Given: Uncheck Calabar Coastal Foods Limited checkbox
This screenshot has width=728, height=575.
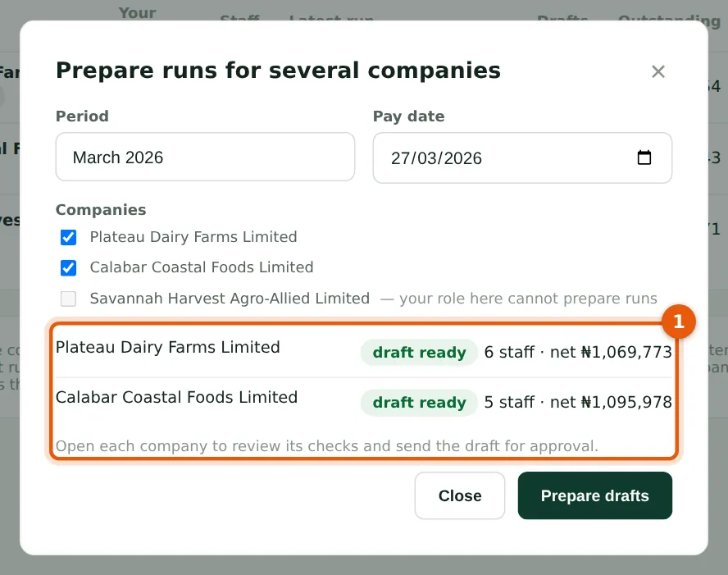Looking at the screenshot, I should click(68, 267).
